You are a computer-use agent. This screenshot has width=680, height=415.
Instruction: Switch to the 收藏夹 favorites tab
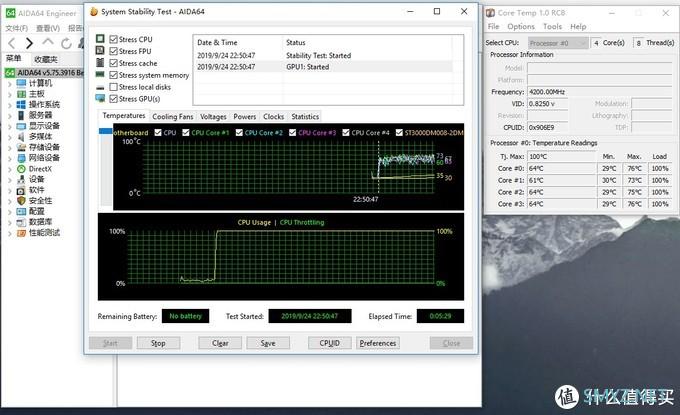click(46, 59)
